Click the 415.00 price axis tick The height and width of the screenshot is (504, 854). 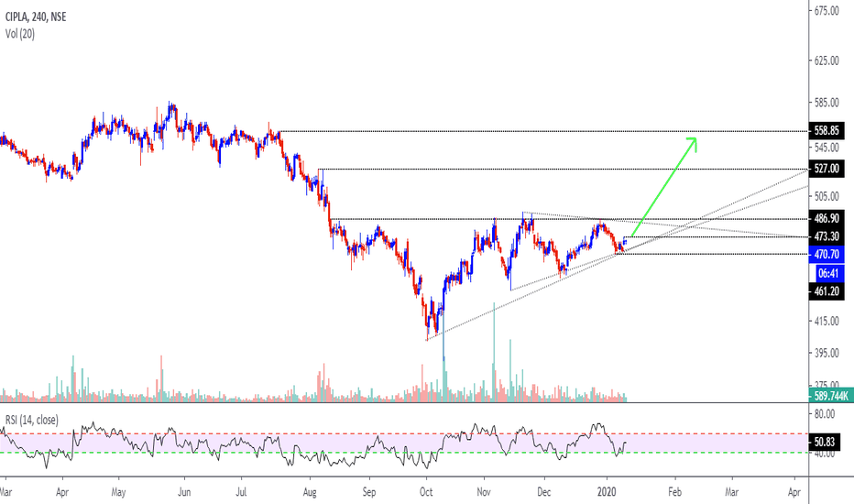[827, 322]
